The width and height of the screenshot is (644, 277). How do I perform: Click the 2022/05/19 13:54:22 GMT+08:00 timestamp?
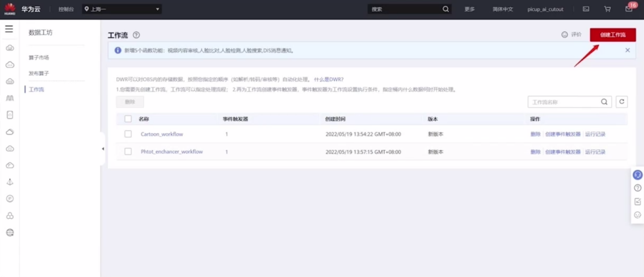point(363,134)
